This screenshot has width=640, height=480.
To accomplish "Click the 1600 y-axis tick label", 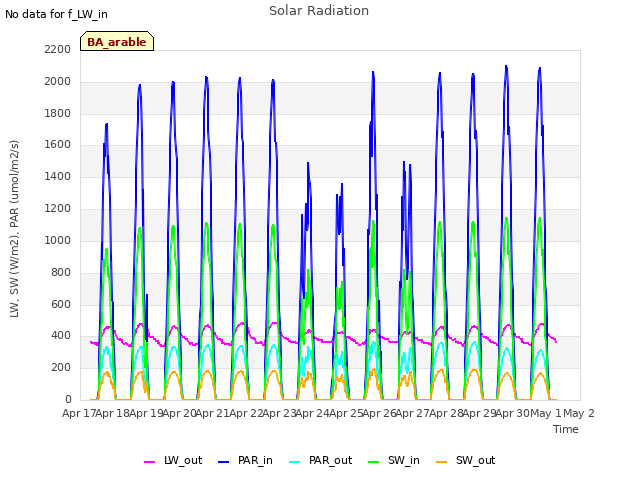I will click(58, 145).
